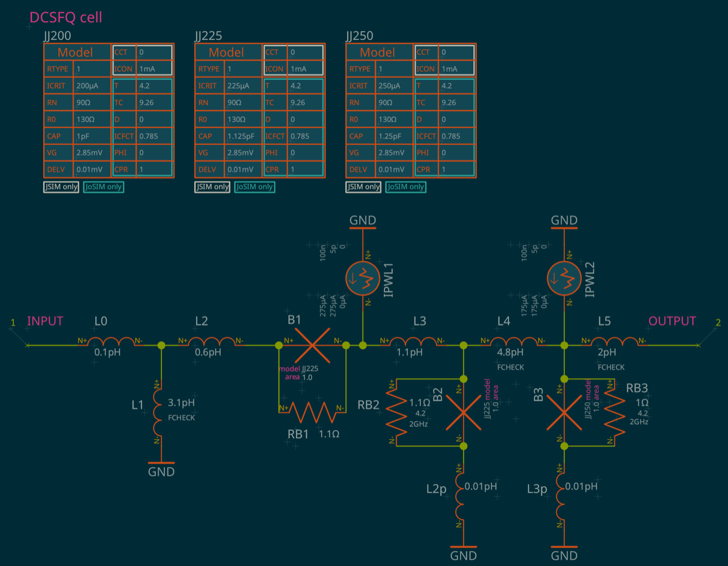Select the 225µA ICRIT value cell
728x566 pixels.
[x=244, y=86]
